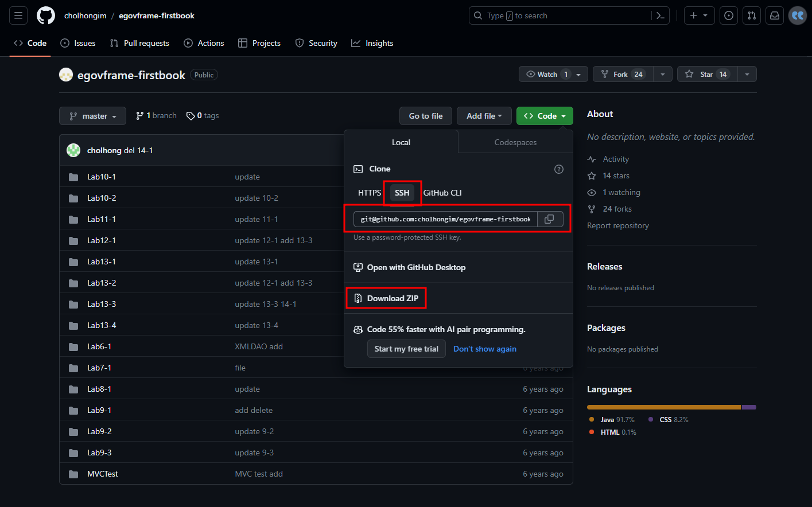Open the Add file dropdown

point(484,116)
